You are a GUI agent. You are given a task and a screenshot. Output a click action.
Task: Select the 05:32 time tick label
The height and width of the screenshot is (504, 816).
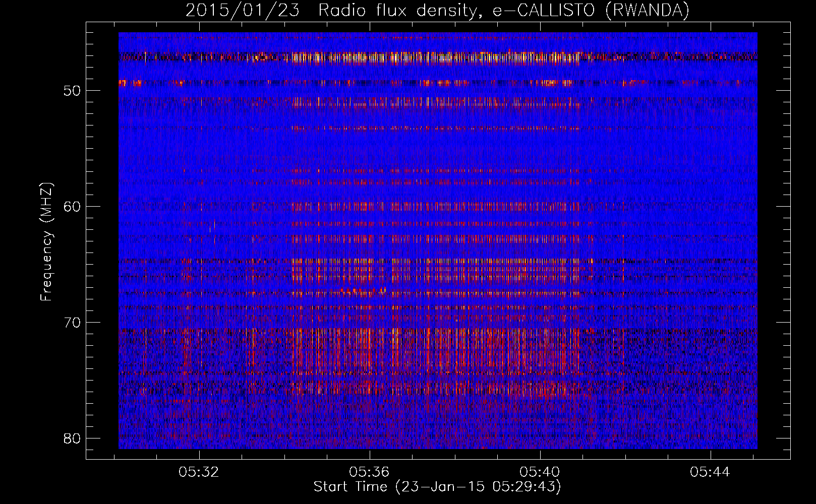199,472
